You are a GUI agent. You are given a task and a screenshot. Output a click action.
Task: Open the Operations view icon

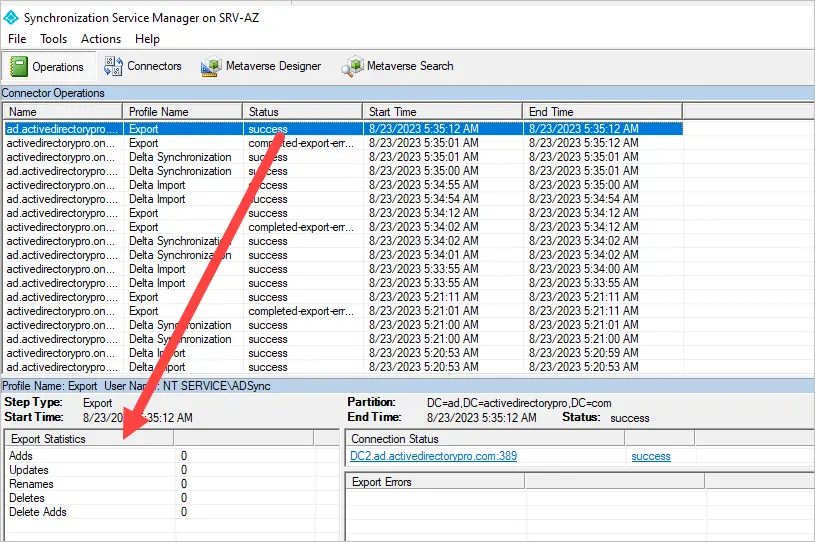pos(19,67)
